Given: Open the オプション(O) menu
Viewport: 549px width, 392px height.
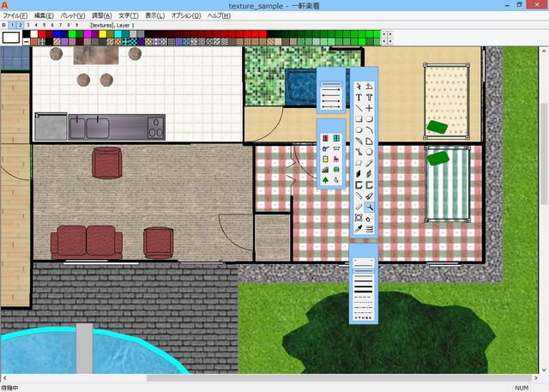Looking at the screenshot, I should tap(186, 15).
